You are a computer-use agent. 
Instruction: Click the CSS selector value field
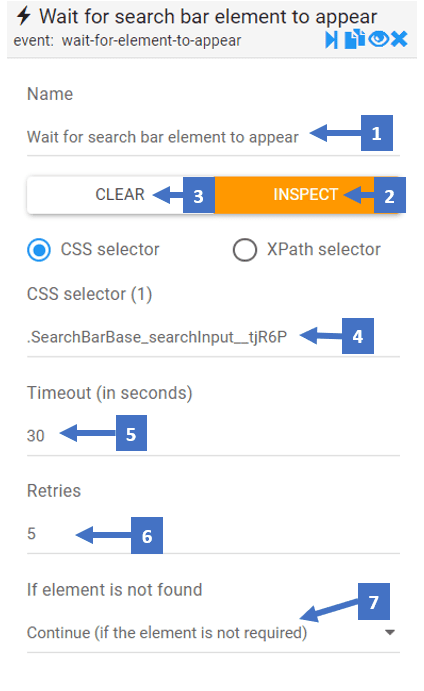click(213, 338)
